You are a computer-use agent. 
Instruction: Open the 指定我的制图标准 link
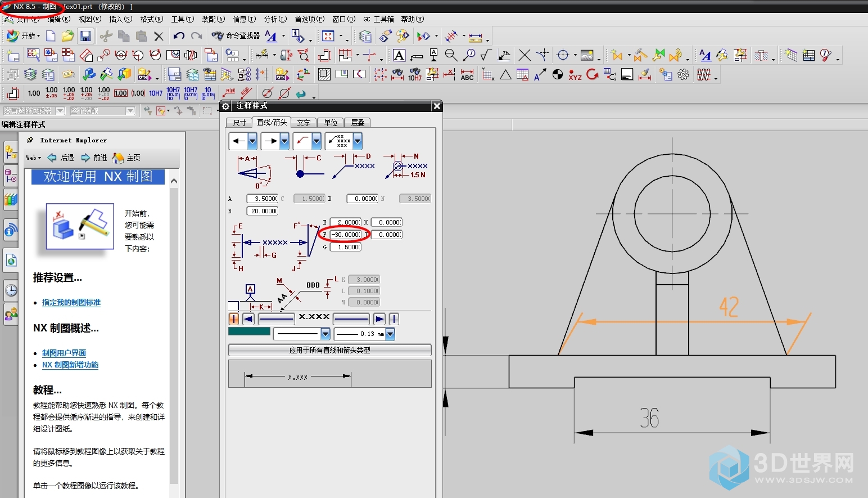71,303
